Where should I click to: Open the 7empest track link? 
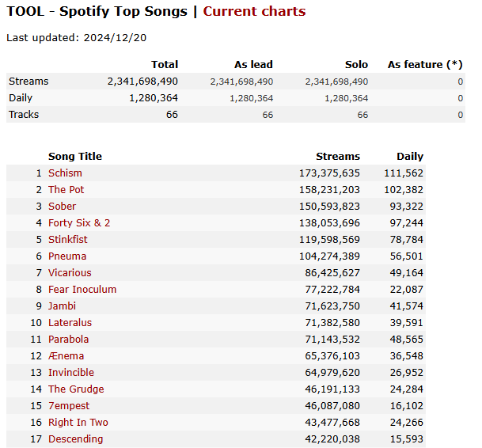pyautogui.click(x=68, y=405)
